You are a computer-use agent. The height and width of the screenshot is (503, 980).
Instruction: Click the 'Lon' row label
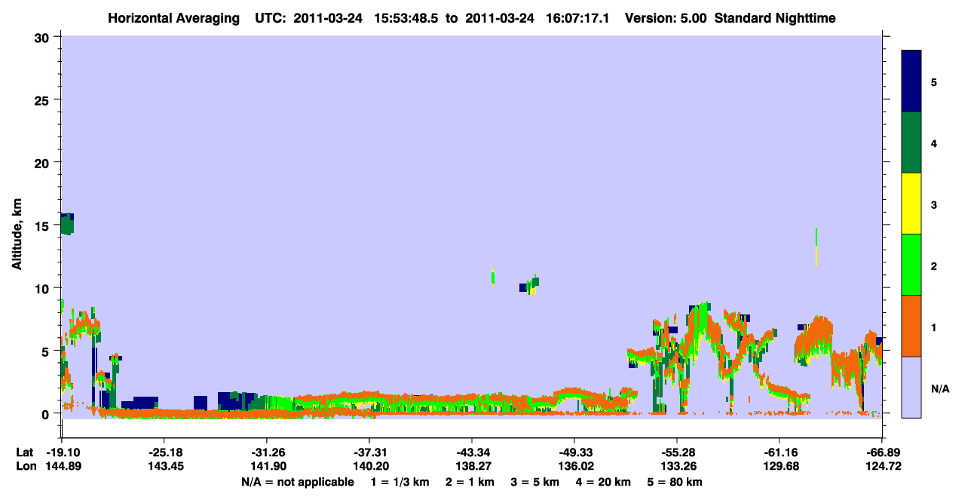point(25,466)
